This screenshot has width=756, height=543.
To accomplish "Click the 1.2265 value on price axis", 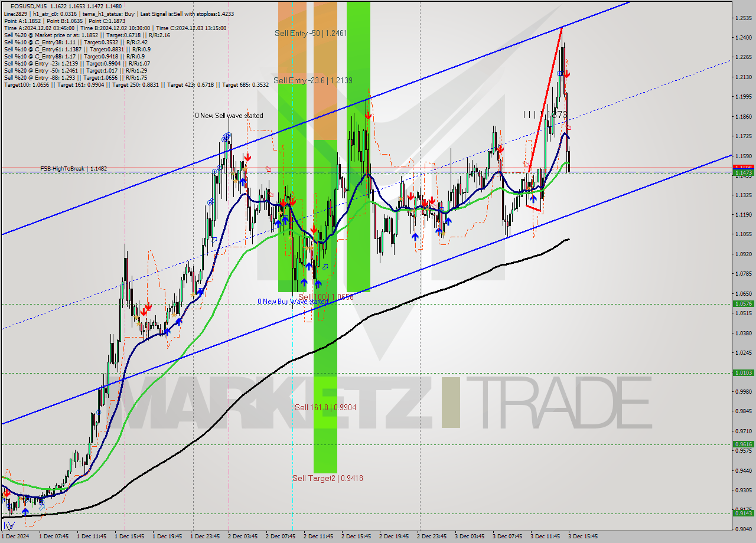I will (743, 57).
